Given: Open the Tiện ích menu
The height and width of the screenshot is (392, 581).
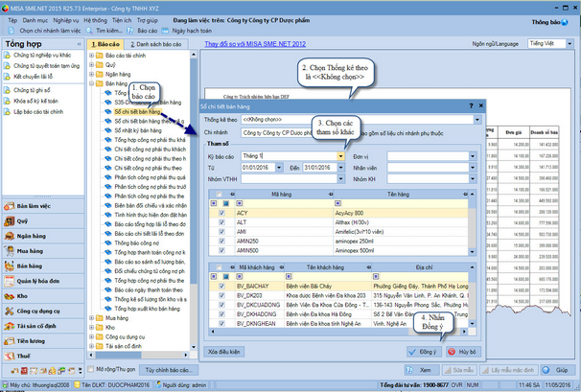Looking at the screenshot, I should [x=122, y=20].
